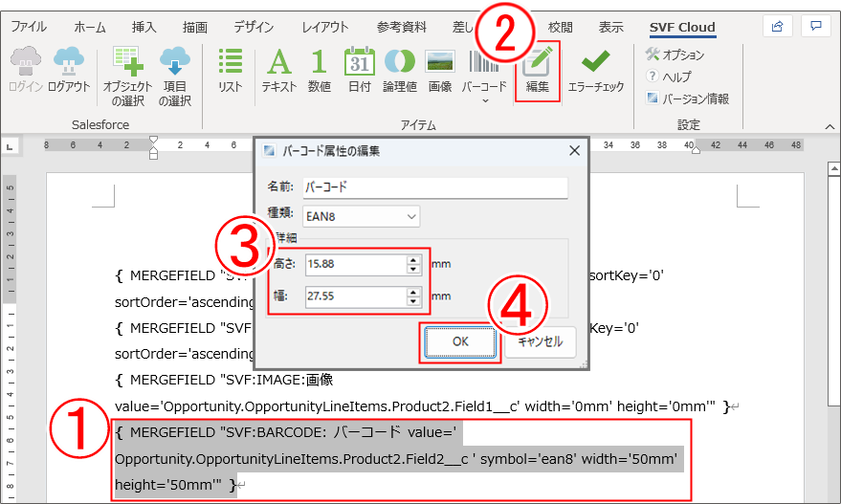This screenshot has height=504, width=841.
Task: Click the SVF:IMAGE:画像 merge field line
Action: 224,380
